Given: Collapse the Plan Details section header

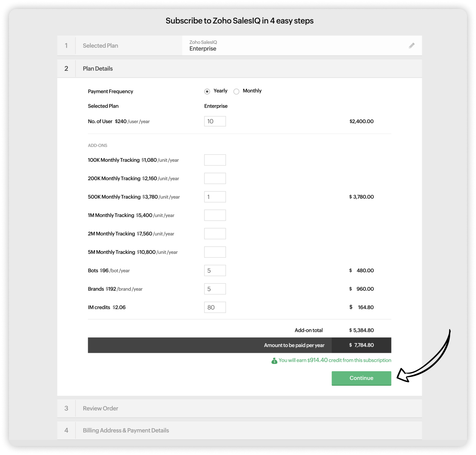Looking at the screenshot, I should point(239,69).
